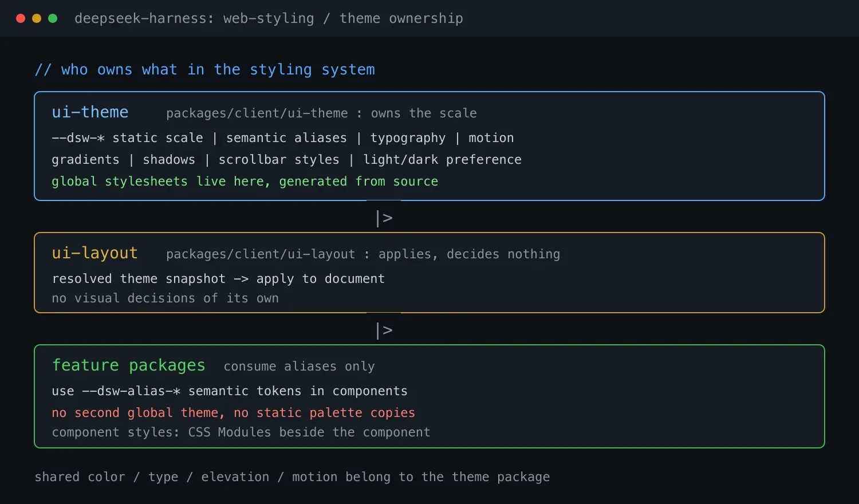Select the "--dsw-* static scale" text
Image resolution: width=859 pixels, height=504 pixels.
click(127, 138)
